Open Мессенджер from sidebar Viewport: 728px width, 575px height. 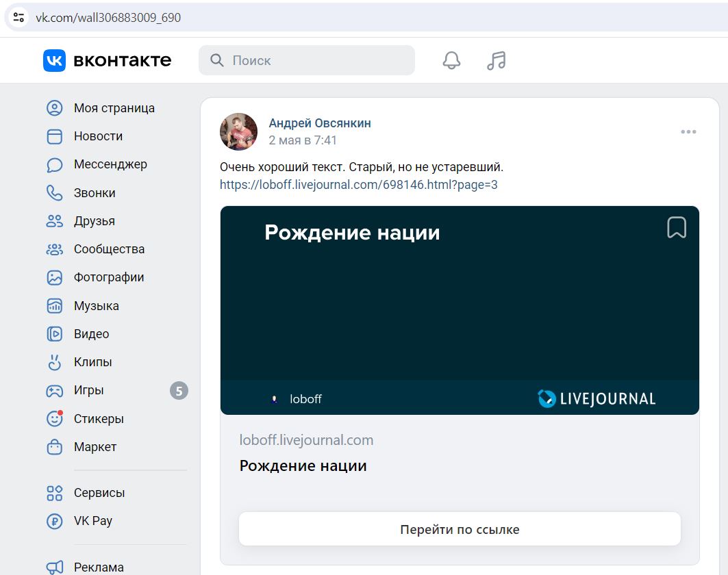(110, 164)
